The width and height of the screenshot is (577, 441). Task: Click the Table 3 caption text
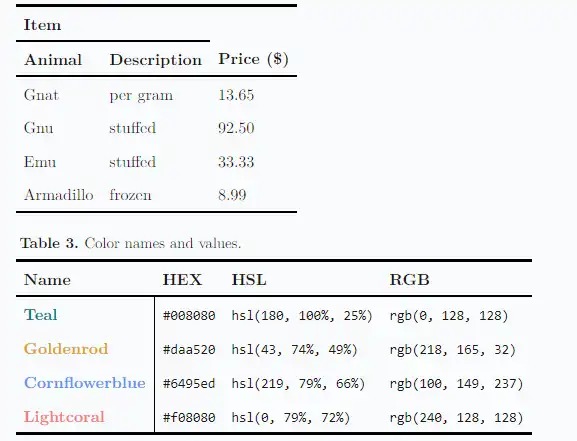pyautogui.click(x=131, y=243)
